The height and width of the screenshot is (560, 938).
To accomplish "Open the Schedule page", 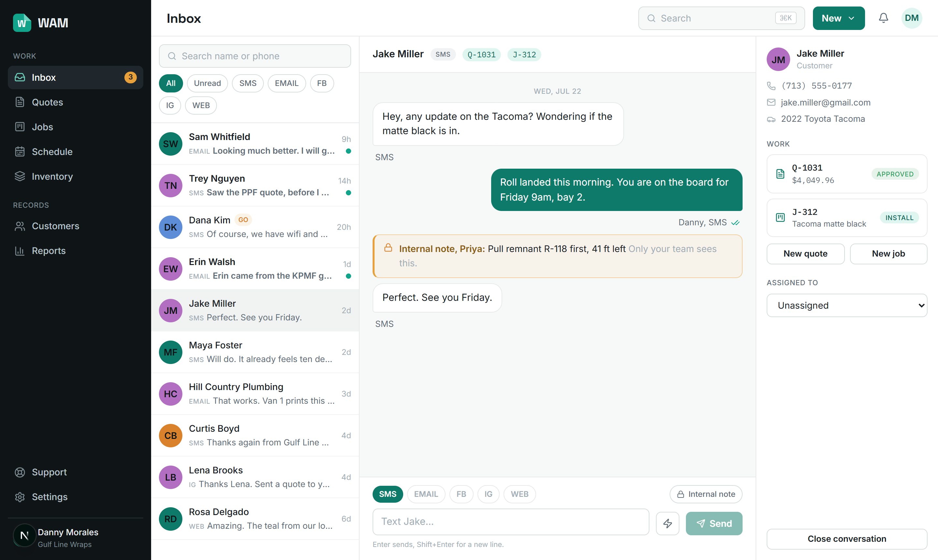I will tap(76, 152).
